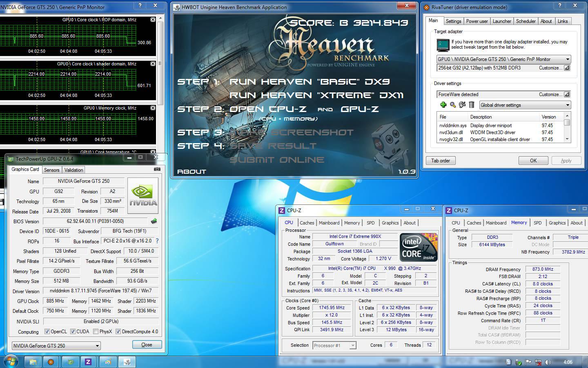Open the Mainboard tab in left CPU-Z window

point(329,223)
